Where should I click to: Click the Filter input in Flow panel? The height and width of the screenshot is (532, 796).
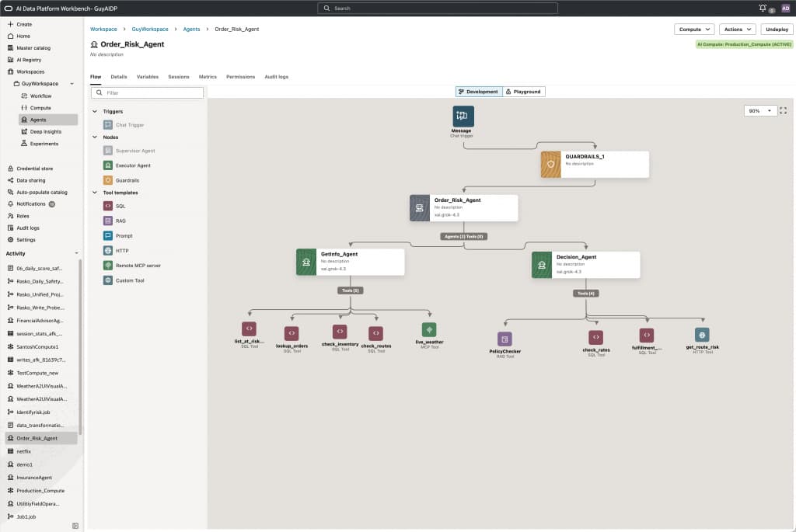pyautogui.click(x=147, y=92)
